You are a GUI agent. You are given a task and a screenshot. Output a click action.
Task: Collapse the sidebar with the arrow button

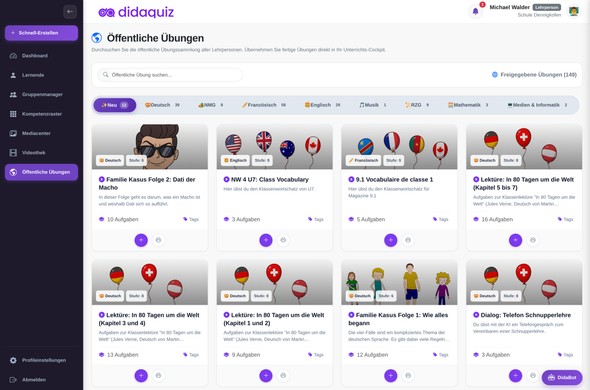[70, 12]
